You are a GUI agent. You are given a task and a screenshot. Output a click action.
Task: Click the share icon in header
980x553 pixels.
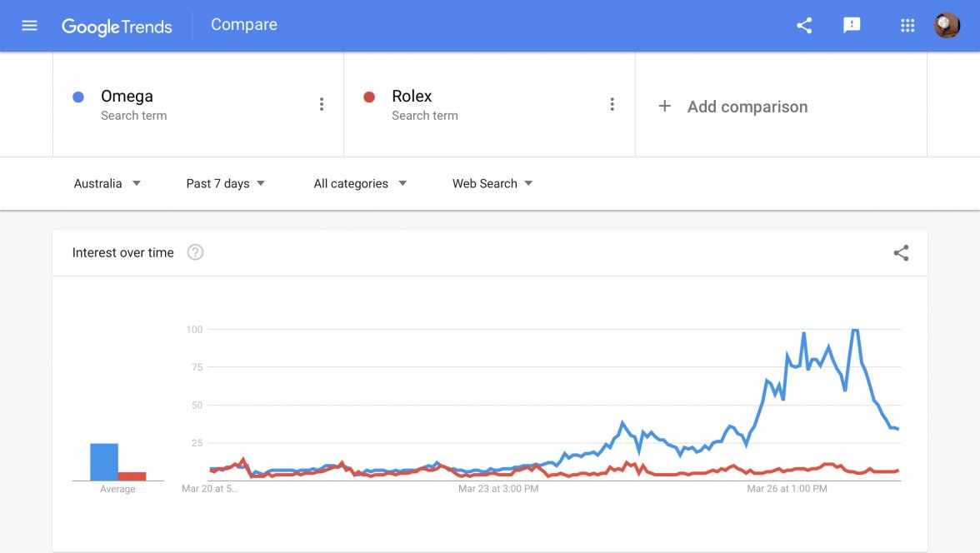pyautogui.click(x=804, y=25)
